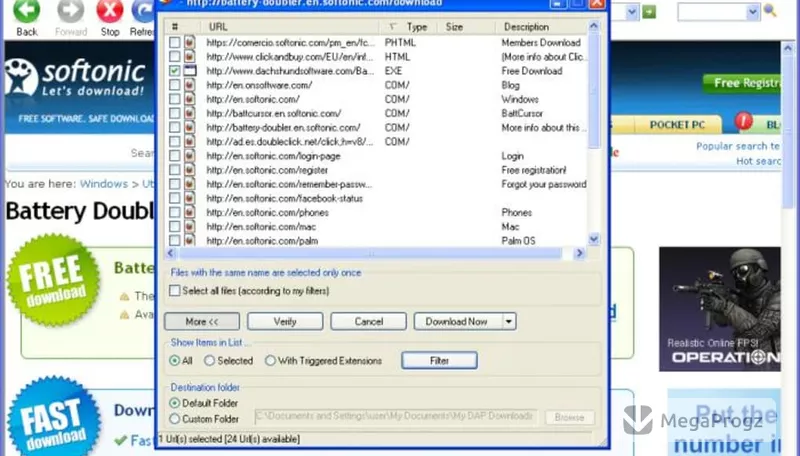Click file icon for remember-passw row
The image size is (800, 456).
point(189,184)
